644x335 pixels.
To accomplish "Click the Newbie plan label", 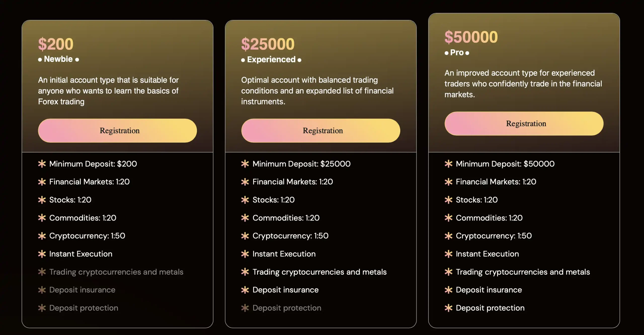I will pyautogui.click(x=58, y=59).
